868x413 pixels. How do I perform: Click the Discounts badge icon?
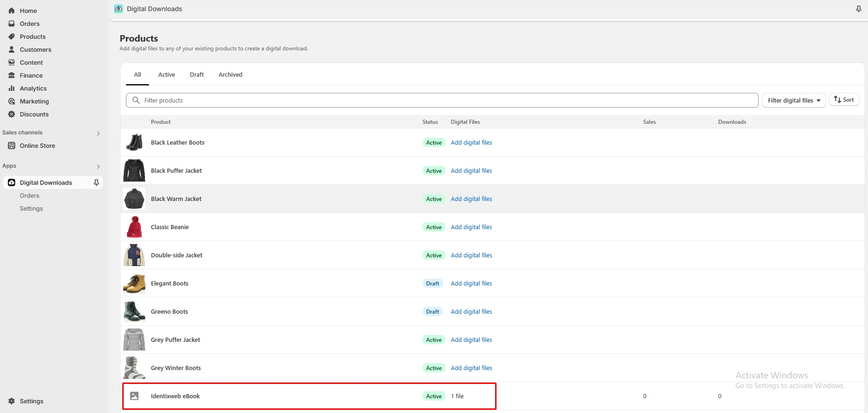point(12,114)
